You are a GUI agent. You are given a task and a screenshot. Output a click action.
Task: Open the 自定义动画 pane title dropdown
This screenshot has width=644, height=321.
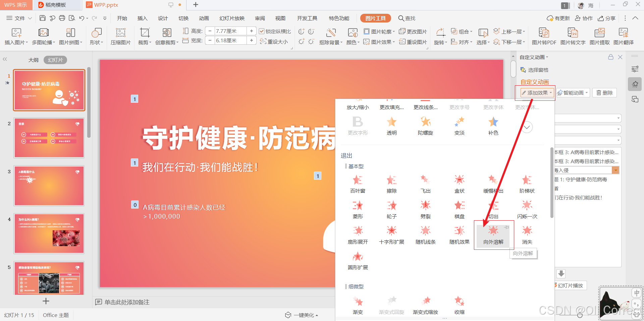coord(534,57)
